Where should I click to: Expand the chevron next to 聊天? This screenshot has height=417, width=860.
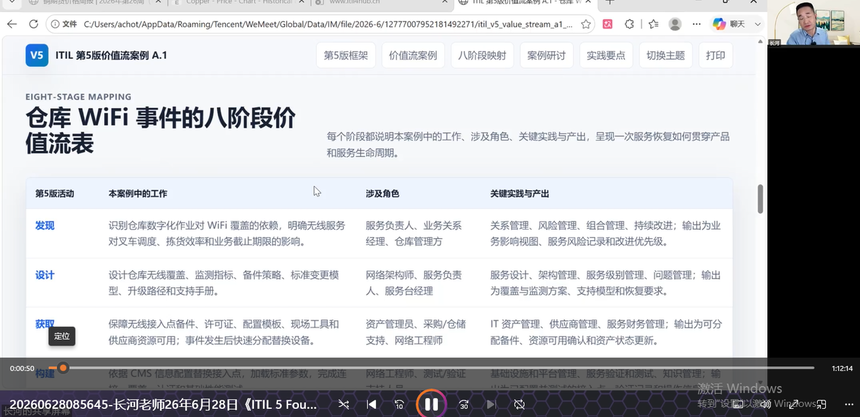(757, 24)
